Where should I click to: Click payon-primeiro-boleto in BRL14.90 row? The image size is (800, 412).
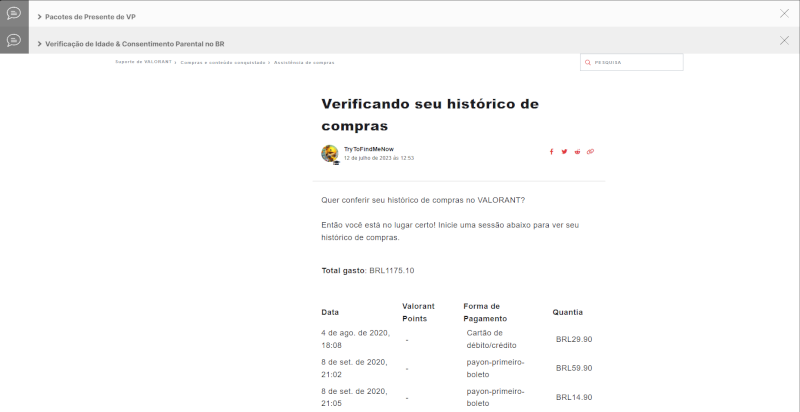(495, 397)
